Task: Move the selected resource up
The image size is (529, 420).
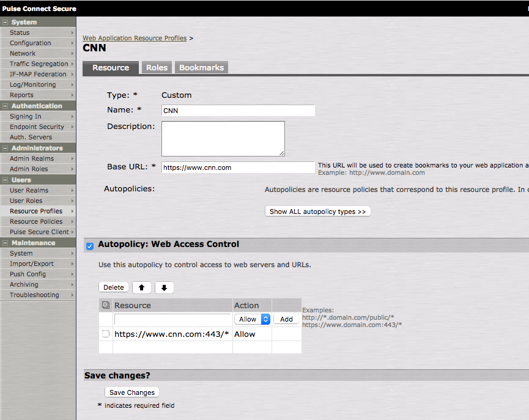Action: coord(141,287)
